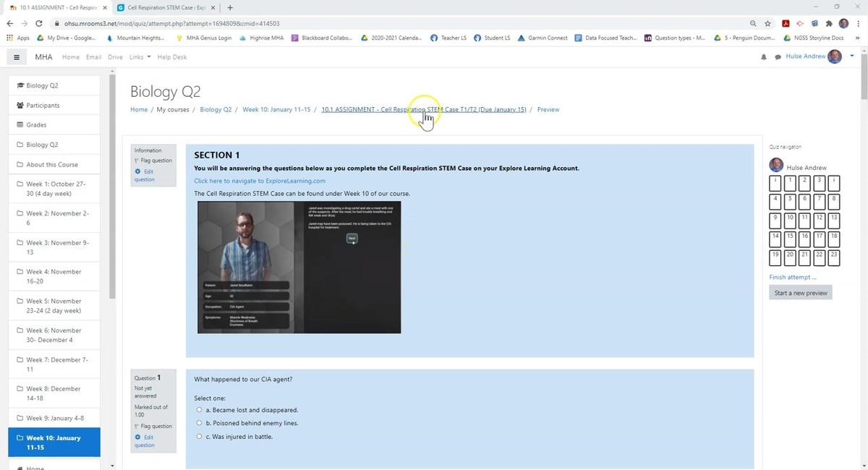Open Week 3: November 9-13 in the sidebar
Screen dimensions: 868x470
point(54,247)
